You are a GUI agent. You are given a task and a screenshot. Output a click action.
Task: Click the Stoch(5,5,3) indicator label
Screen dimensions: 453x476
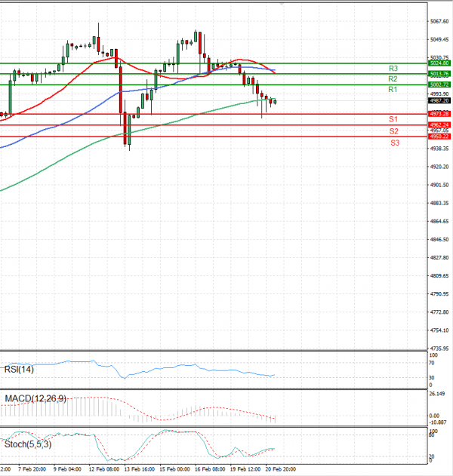point(28,444)
